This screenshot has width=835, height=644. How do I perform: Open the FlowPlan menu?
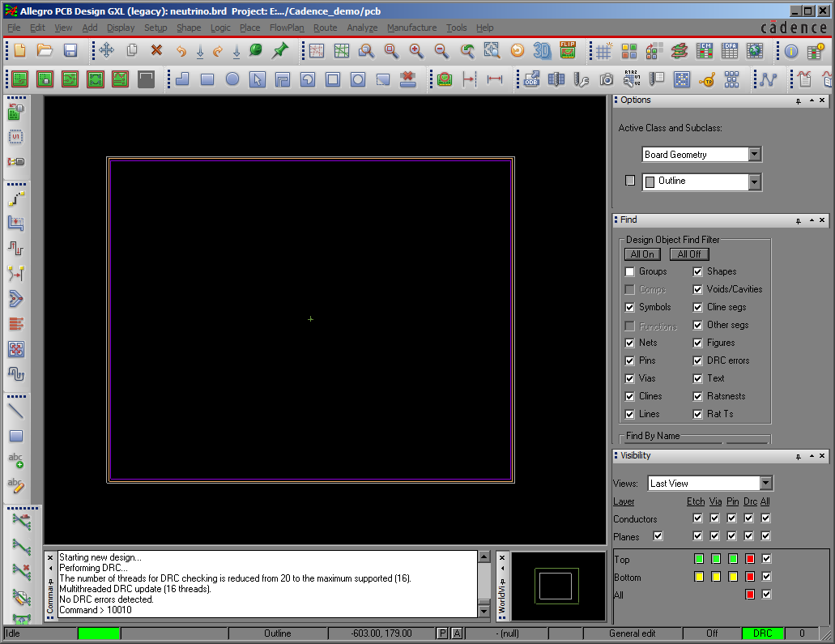tap(287, 28)
